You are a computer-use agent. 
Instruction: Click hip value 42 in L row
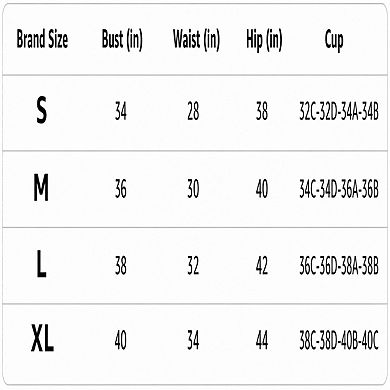(262, 266)
